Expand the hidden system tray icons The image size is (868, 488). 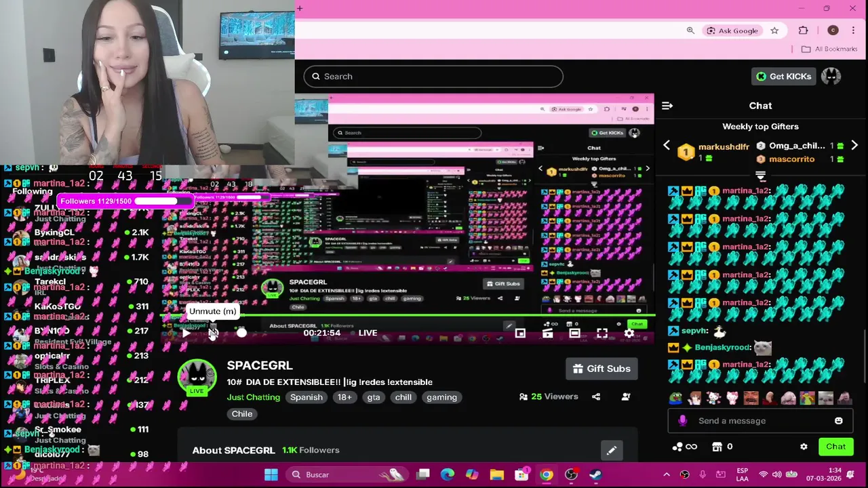pos(667,474)
